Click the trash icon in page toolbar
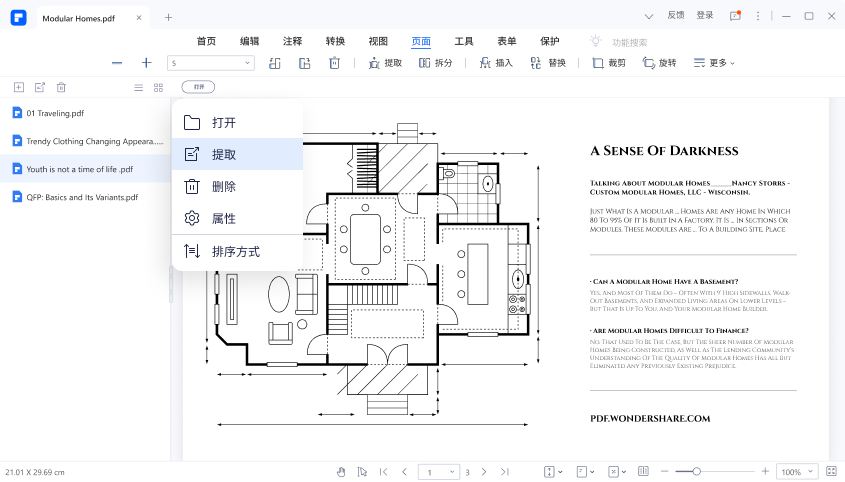The height and width of the screenshot is (482, 845). (x=335, y=63)
